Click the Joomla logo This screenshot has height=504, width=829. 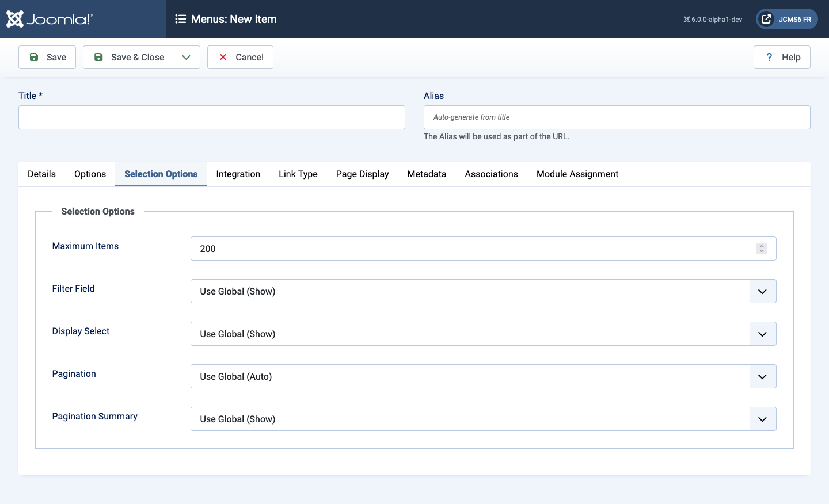16,18
